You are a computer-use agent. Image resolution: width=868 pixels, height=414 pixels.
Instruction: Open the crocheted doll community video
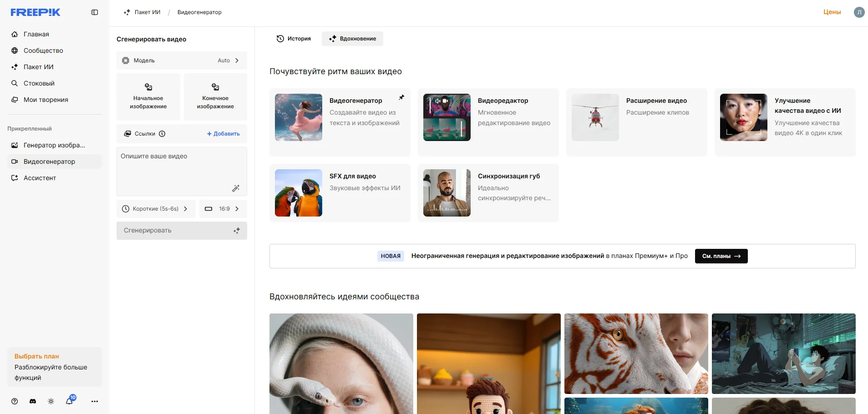pyautogui.click(x=489, y=364)
